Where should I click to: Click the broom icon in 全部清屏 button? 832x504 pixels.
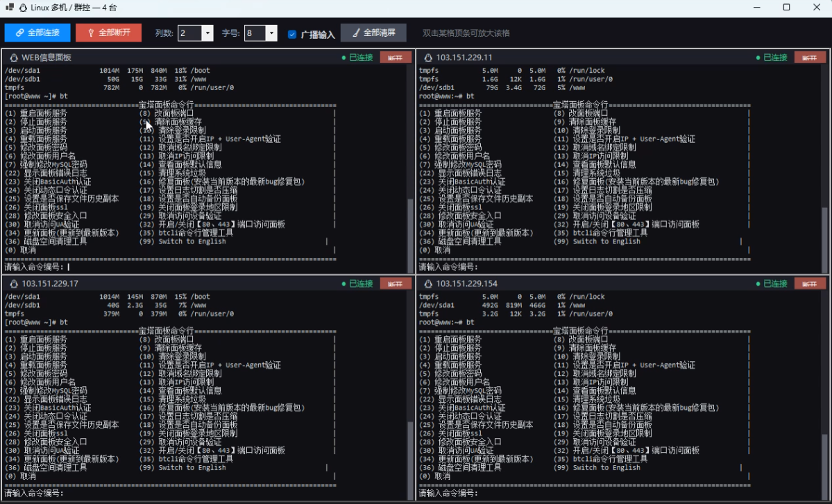[x=356, y=33]
